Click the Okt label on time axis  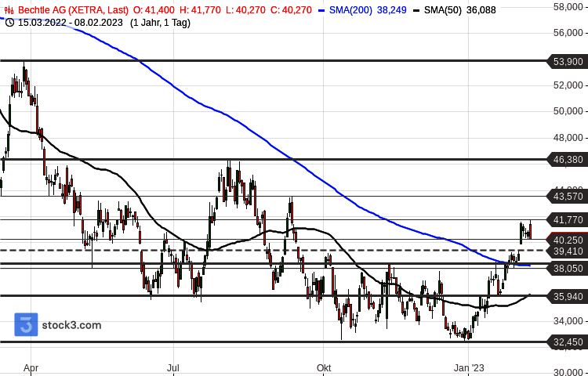[x=324, y=368]
